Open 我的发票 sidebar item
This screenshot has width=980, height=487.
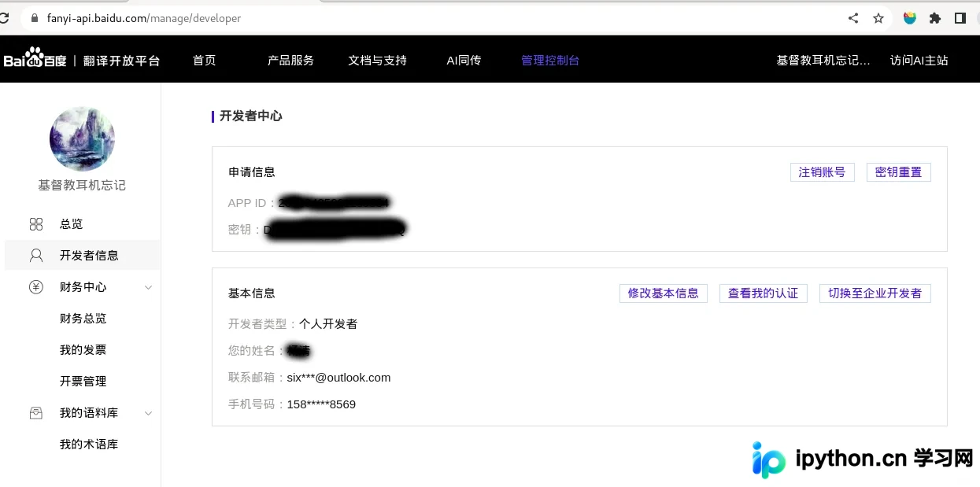82,350
